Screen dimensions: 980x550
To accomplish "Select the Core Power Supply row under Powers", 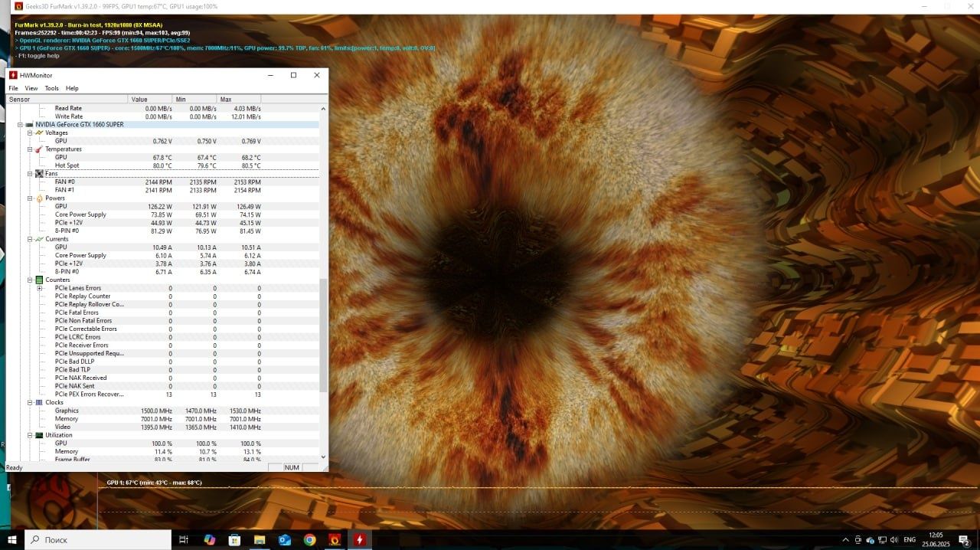I will tap(162, 214).
